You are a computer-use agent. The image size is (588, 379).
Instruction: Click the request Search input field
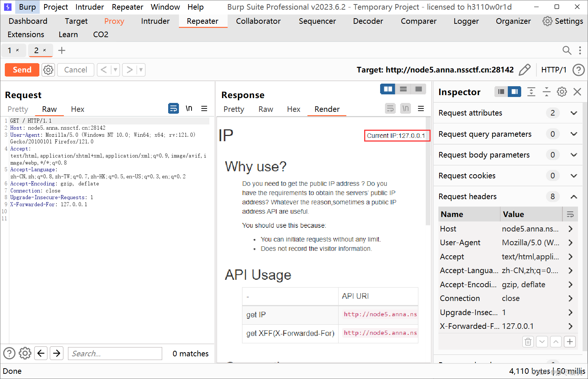(x=115, y=353)
